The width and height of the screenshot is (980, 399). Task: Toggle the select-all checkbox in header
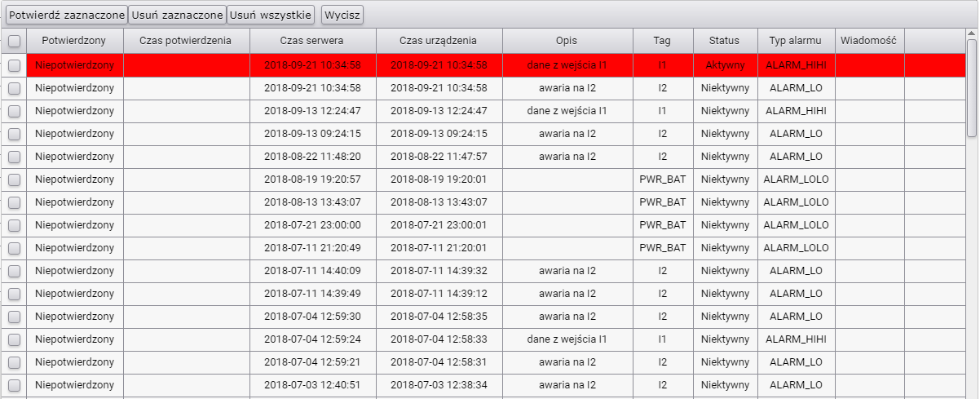14,41
